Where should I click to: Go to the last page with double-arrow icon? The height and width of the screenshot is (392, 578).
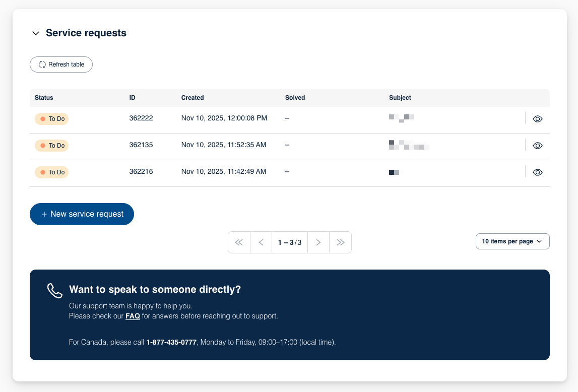tap(340, 242)
